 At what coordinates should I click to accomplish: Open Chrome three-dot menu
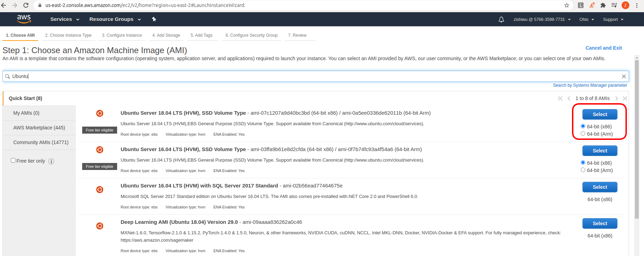pyautogui.click(x=637, y=5)
